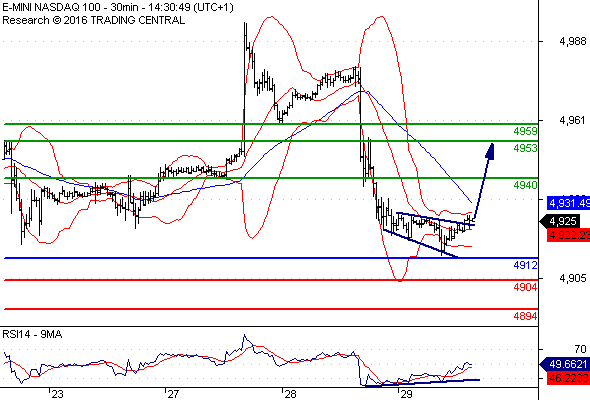The image size is (590, 400).
Task: Click the 4,961 price axis value
Action: click(x=573, y=120)
